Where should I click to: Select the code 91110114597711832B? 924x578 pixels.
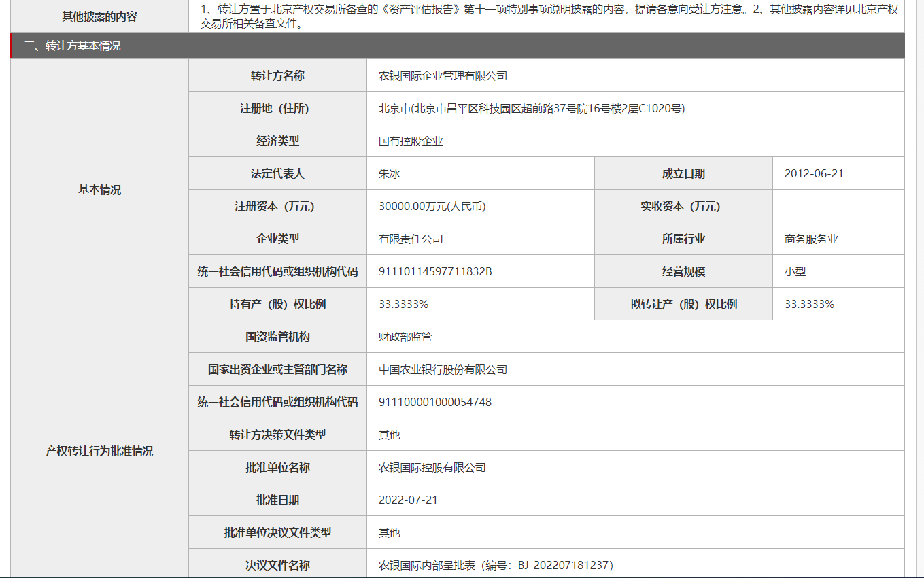(435, 272)
